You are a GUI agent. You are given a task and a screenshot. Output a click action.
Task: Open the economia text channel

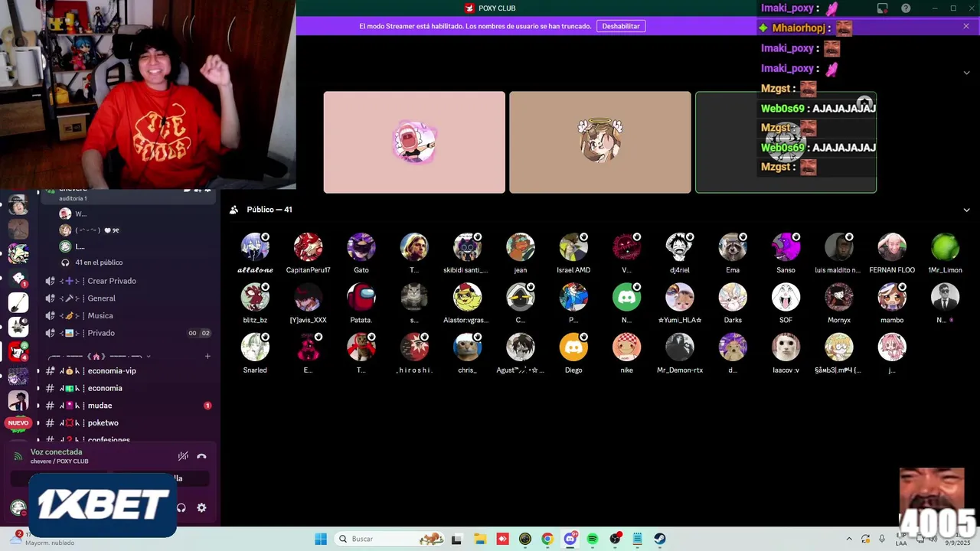pyautogui.click(x=127, y=388)
